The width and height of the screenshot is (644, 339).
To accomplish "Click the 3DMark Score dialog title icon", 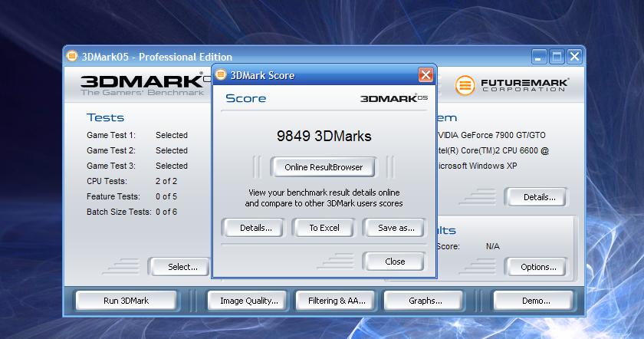I will (221, 74).
